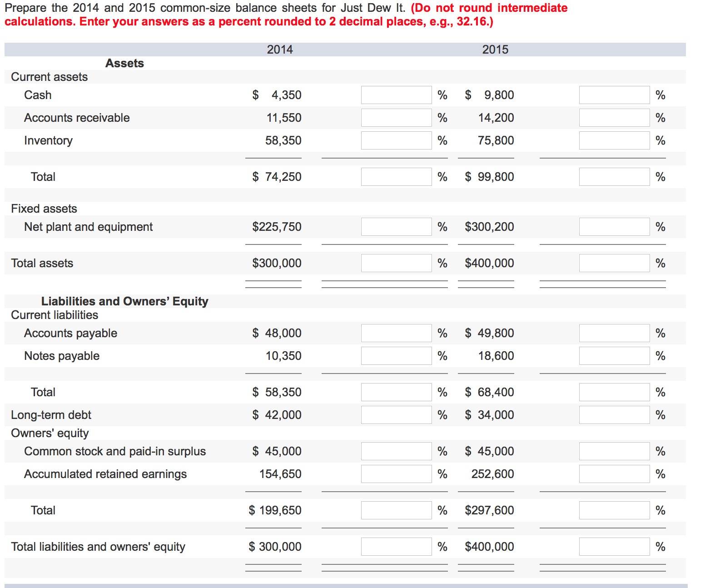Focus the 2014 Accounts payable percent field
The image size is (725, 588).
click(x=396, y=333)
